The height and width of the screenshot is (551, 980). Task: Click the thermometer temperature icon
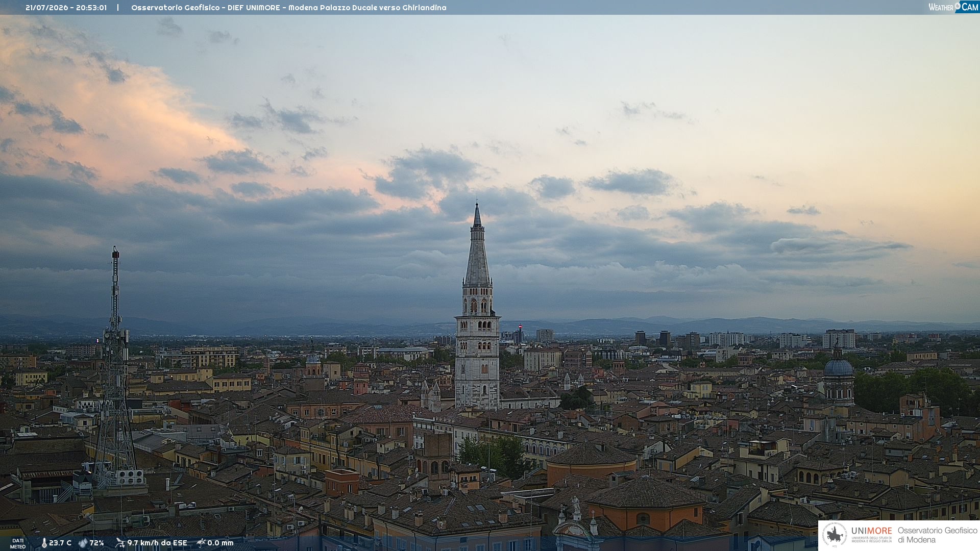[44, 543]
